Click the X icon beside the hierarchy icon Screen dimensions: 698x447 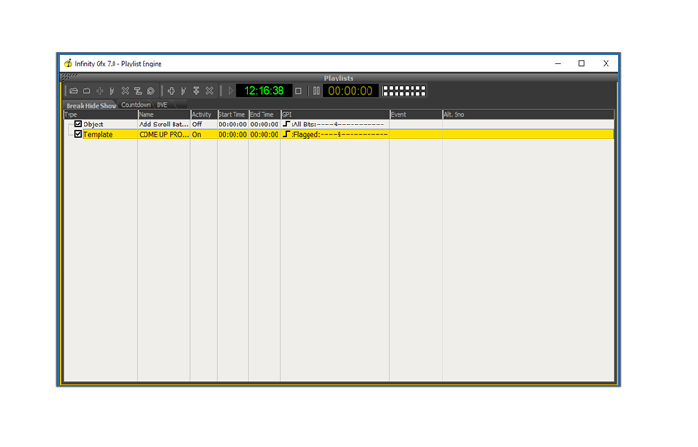coord(125,91)
